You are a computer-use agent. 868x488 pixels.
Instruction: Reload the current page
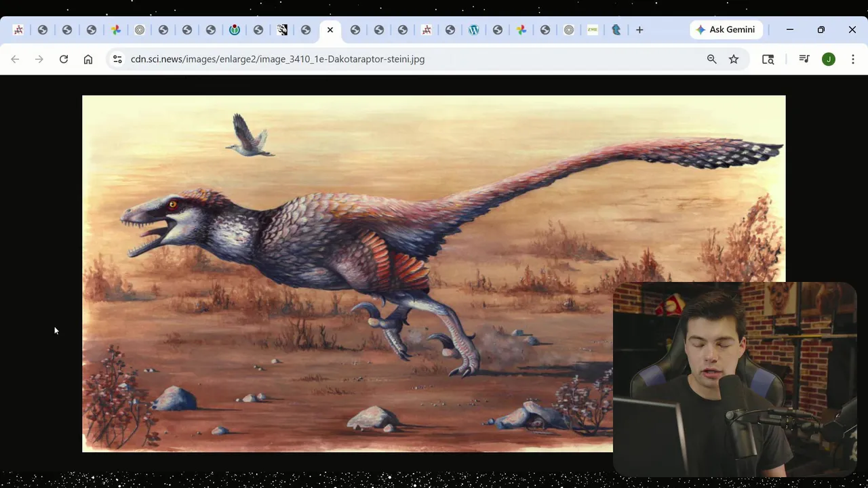(x=64, y=59)
